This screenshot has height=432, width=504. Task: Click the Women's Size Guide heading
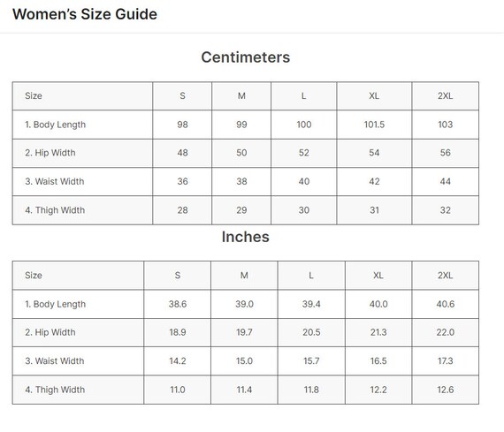coord(85,14)
